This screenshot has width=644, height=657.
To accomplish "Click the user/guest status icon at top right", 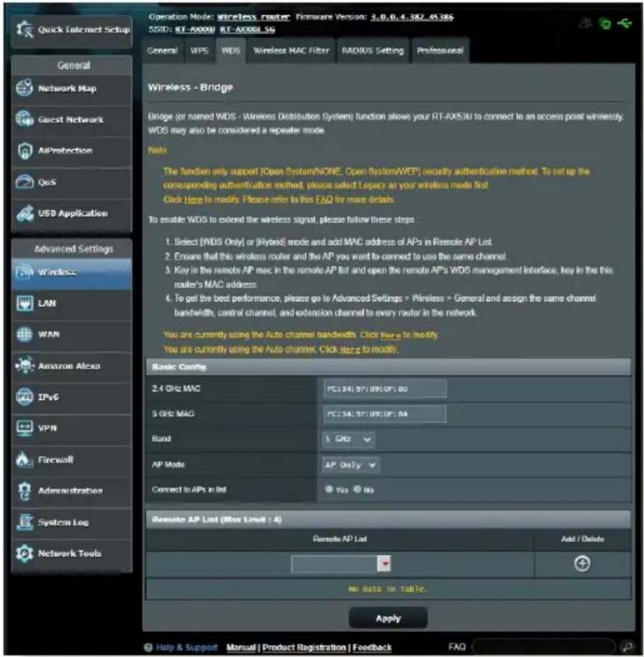I will (585, 23).
